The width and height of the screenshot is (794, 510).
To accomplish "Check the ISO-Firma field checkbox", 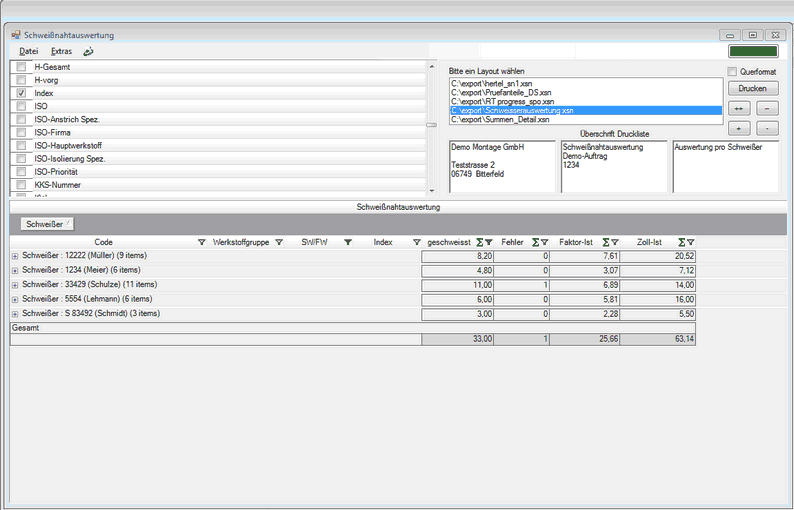I will (x=21, y=132).
